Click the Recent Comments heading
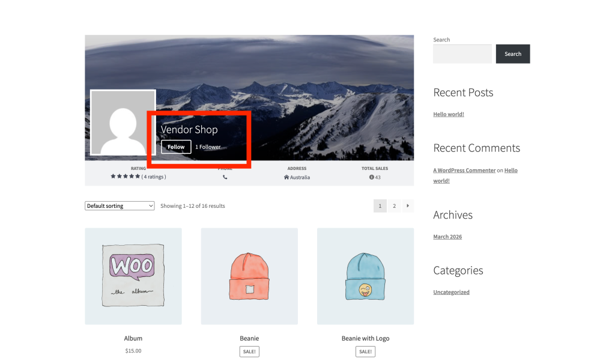Screen dimensions: 615x364 click(x=476, y=148)
